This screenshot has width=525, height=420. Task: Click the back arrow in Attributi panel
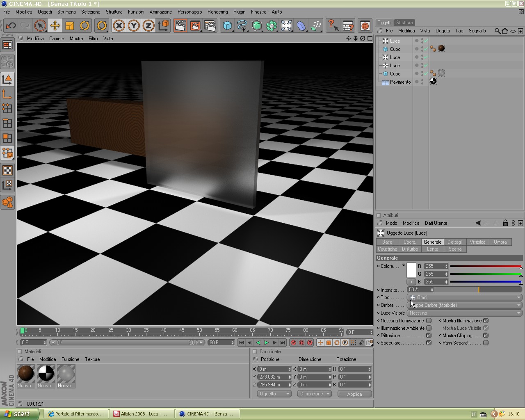point(478,223)
